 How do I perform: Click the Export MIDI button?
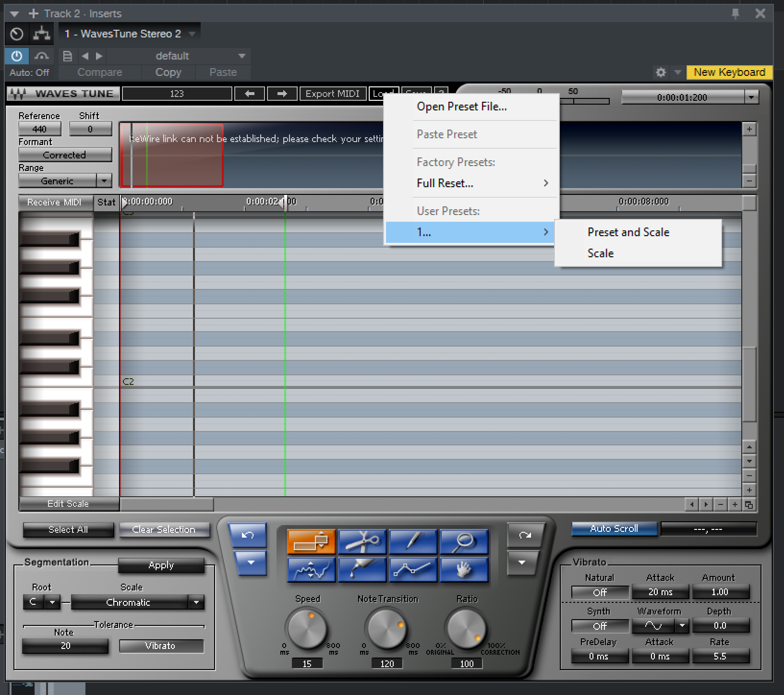click(x=333, y=94)
